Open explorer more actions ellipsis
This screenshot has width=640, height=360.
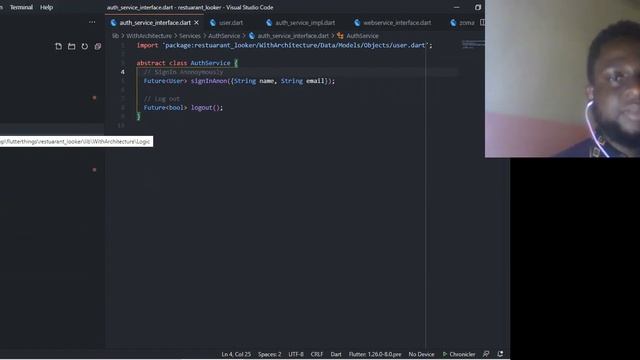(x=92, y=22)
